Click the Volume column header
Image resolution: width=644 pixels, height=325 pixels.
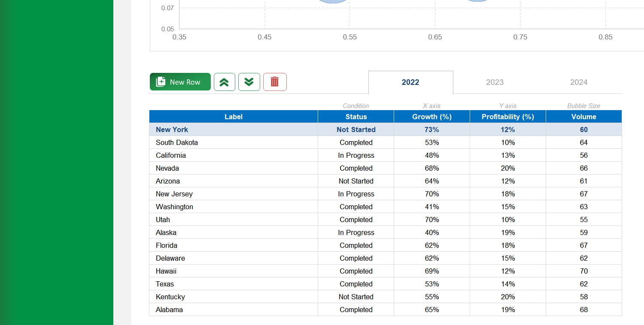click(x=583, y=116)
